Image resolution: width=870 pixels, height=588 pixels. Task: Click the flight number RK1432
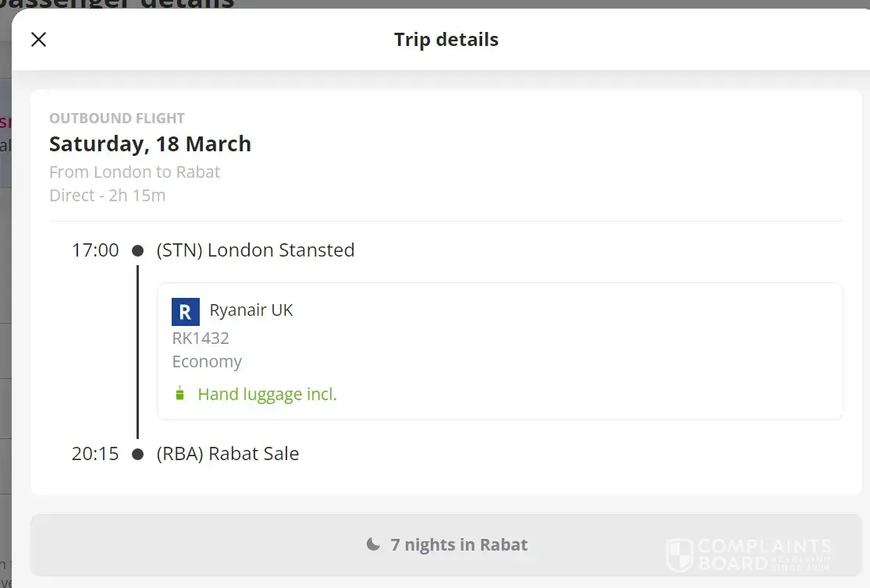tap(201, 338)
